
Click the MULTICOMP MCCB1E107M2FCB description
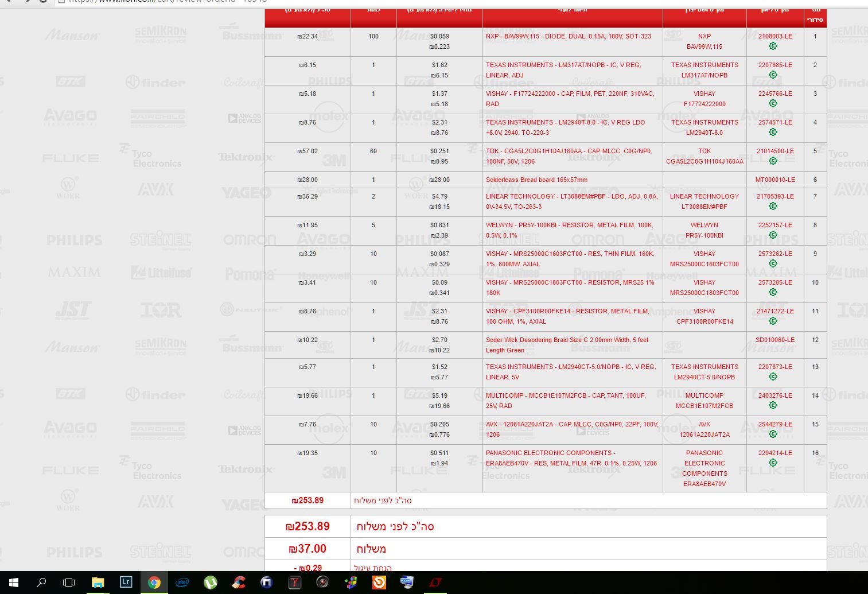point(566,401)
